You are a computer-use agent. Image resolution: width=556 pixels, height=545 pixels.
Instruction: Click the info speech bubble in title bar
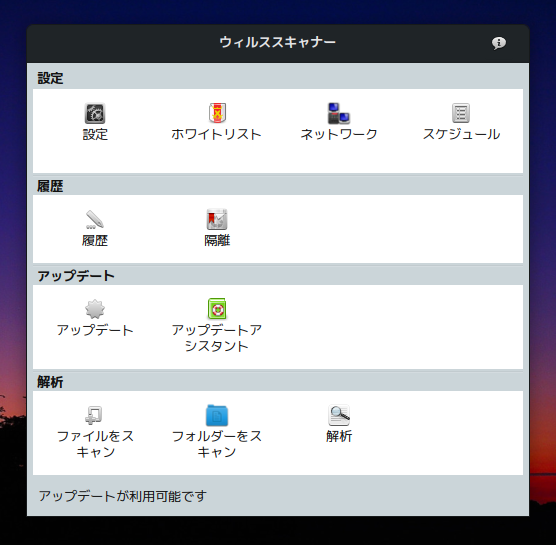pyautogui.click(x=499, y=43)
